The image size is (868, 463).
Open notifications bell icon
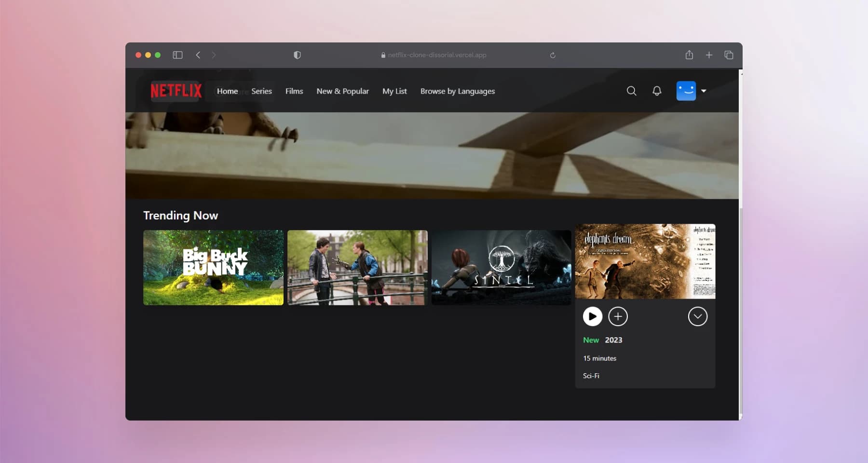tap(657, 91)
